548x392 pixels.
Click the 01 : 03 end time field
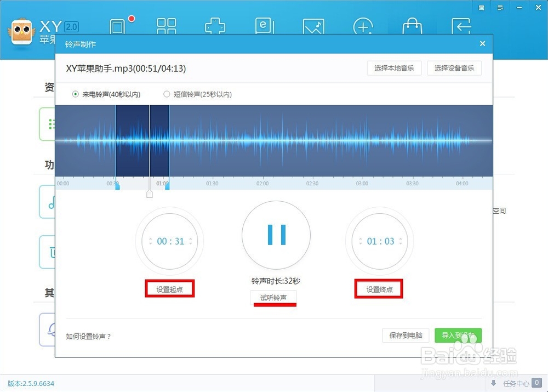[381, 241]
